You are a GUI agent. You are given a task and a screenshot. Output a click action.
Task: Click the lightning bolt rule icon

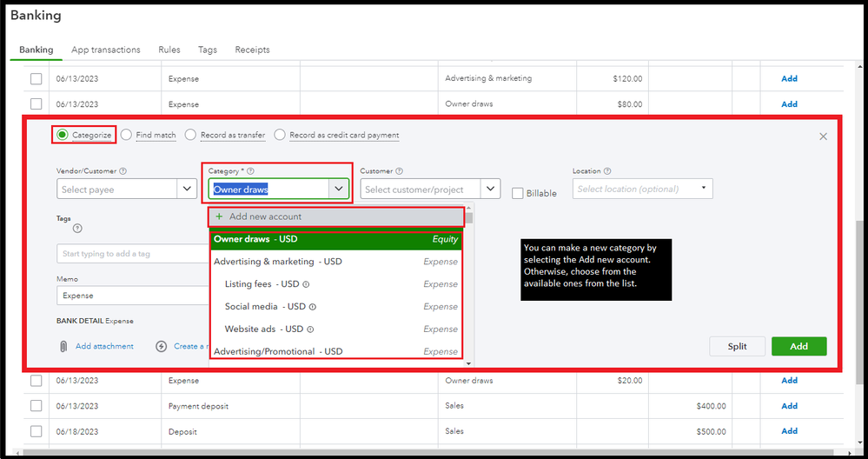[x=161, y=346]
